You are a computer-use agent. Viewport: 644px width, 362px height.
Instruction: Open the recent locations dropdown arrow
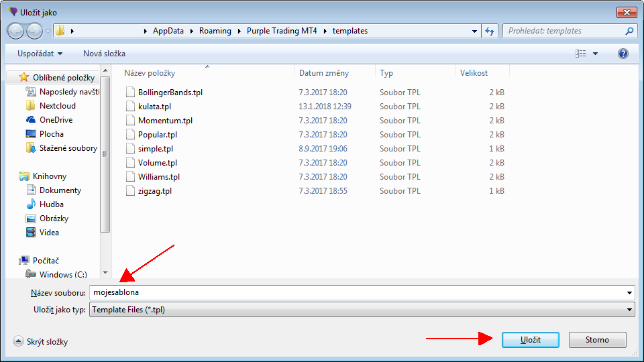pos(48,32)
